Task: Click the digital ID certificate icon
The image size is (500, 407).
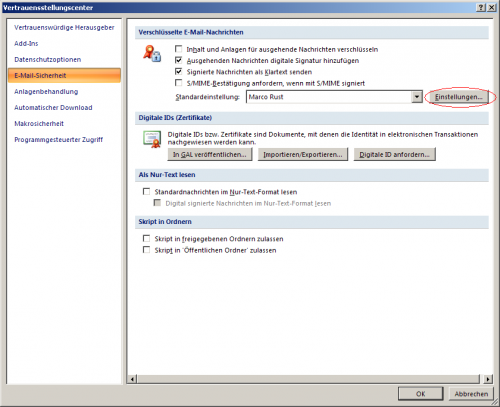Action: pos(152,139)
